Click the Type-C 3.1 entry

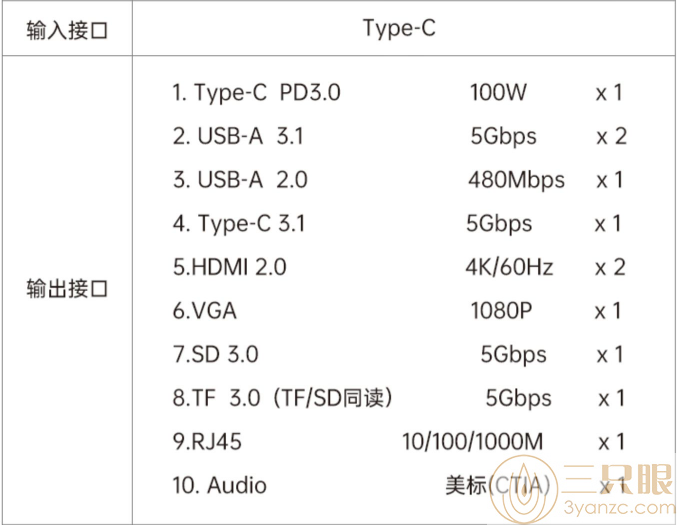click(239, 224)
